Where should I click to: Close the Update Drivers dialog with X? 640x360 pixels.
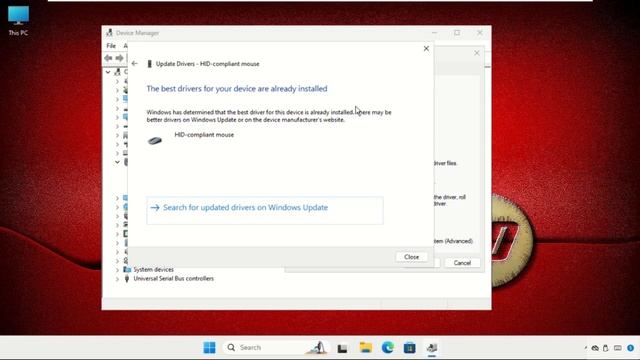point(426,49)
